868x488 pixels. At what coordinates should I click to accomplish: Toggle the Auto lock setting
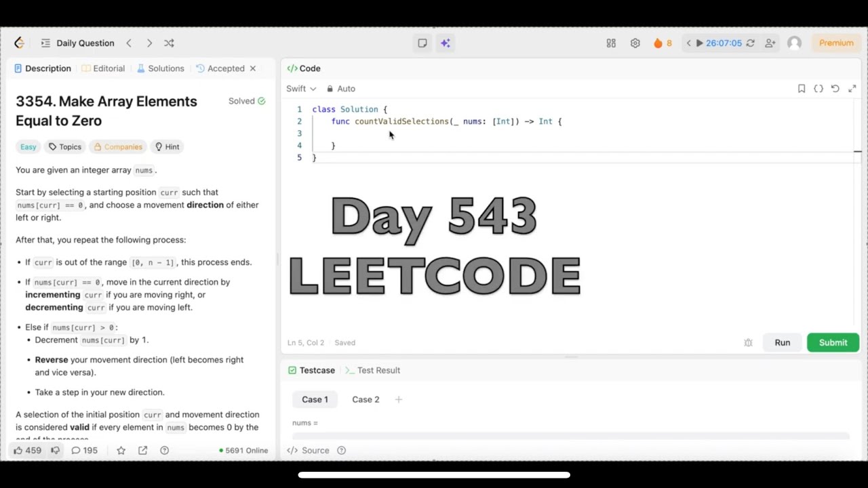340,89
